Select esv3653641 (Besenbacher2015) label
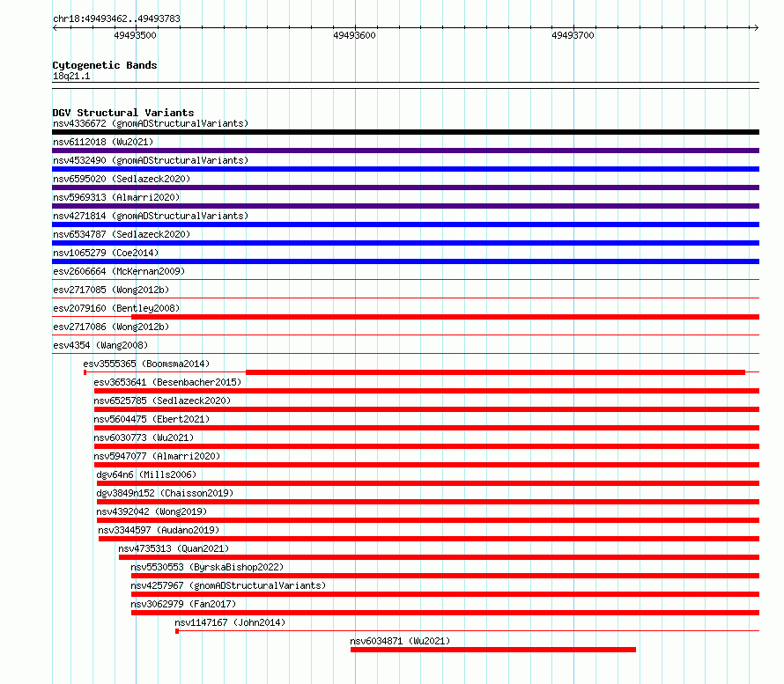 [x=167, y=382]
